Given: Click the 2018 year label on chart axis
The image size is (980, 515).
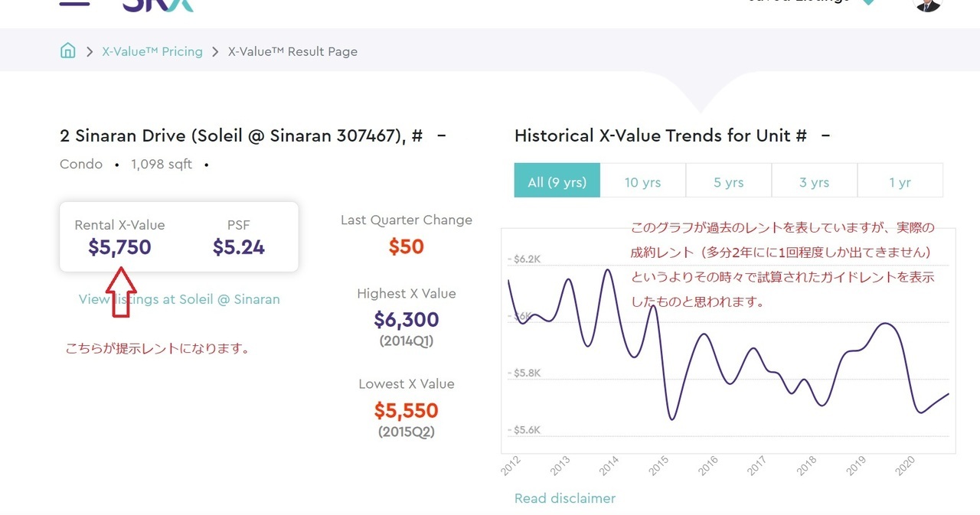Looking at the screenshot, I should pyautogui.click(x=806, y=465).
